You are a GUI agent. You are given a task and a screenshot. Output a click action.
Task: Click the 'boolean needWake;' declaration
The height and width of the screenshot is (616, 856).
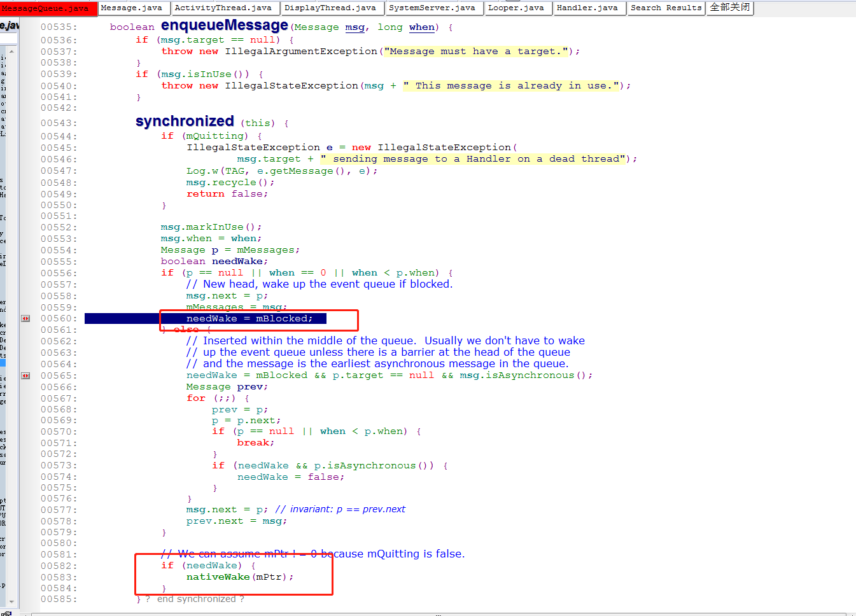click(x=214, y=262)
